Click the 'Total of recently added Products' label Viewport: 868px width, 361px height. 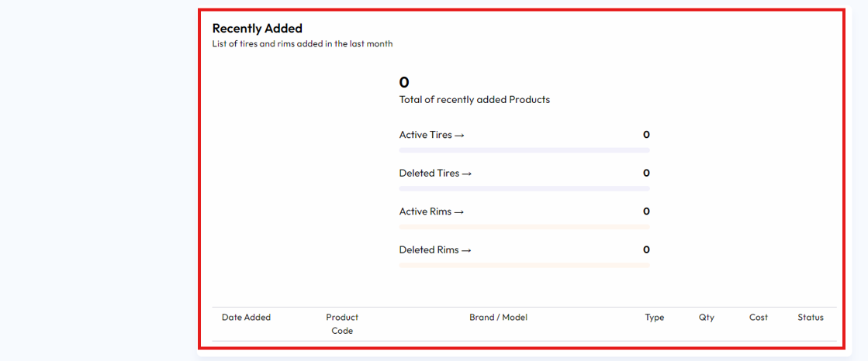(x=475, y=100)
